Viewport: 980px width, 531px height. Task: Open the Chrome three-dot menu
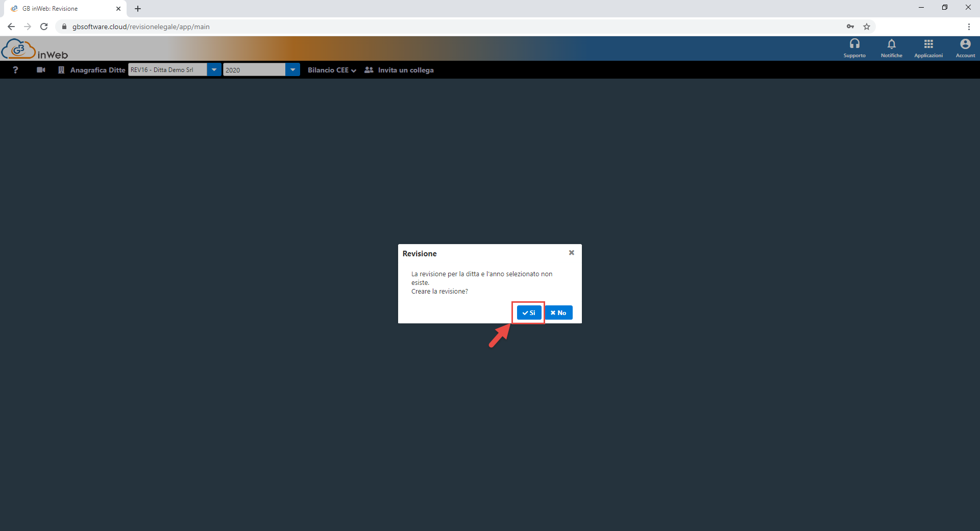click(969, 27)
